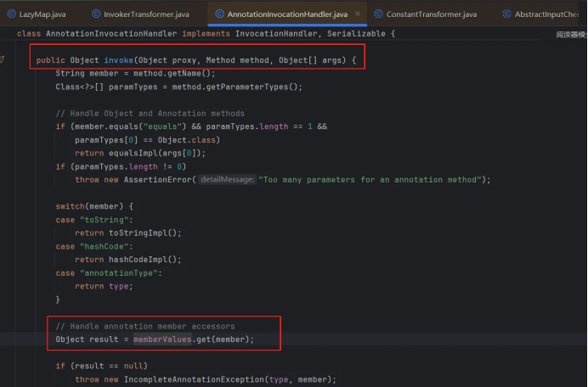
Task: Select the ConstantTransformer.java tab
Action: 433,14
